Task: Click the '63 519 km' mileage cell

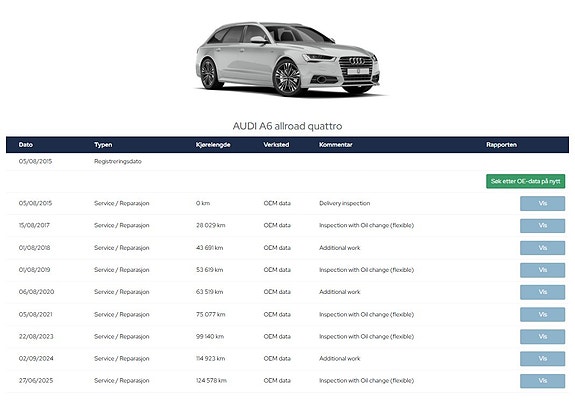Action: click(x=209, y=292)
